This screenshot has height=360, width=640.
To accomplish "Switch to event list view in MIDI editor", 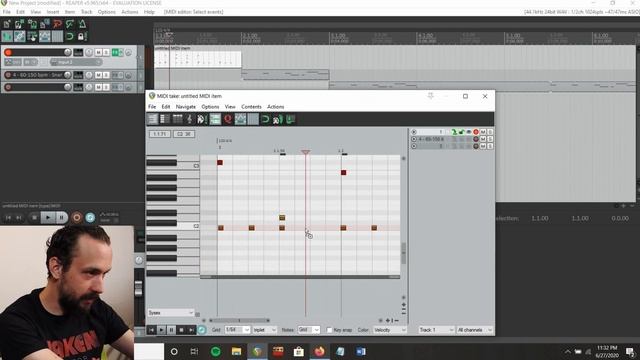I will pos(178,119).
